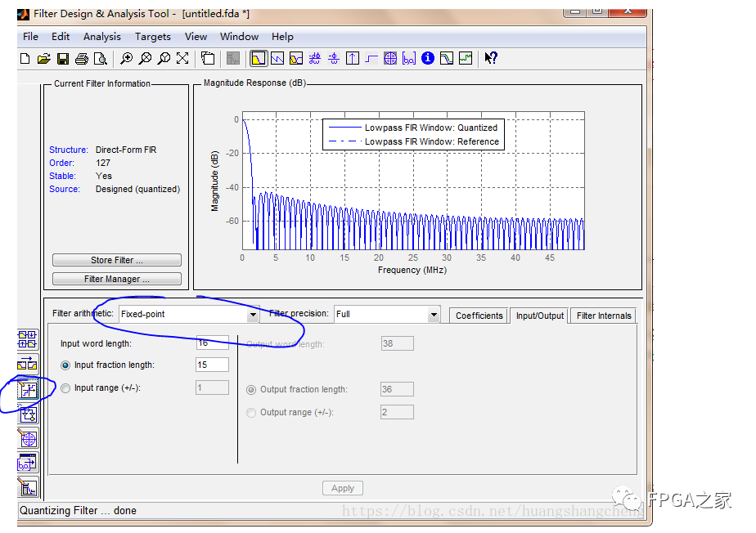Show Filter Information via the blue info icon

(427, 58)
